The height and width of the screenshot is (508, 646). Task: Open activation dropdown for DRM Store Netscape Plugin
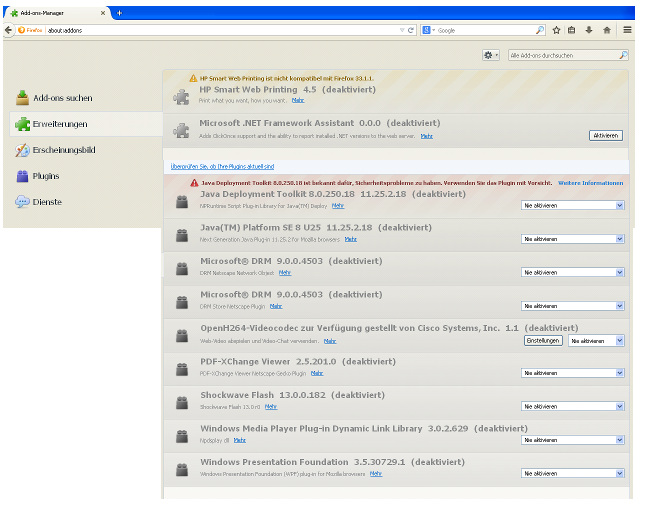[573, 306]
